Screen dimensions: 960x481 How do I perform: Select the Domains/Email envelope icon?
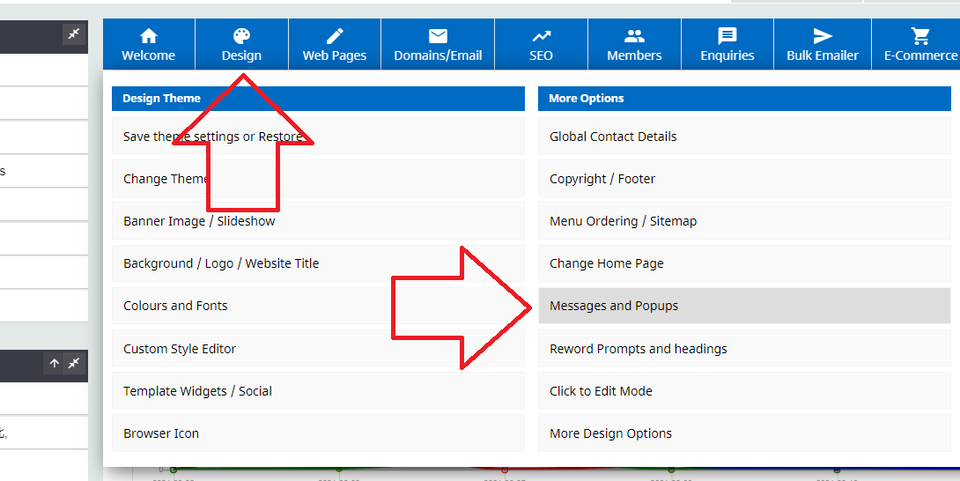pos(438,37)
